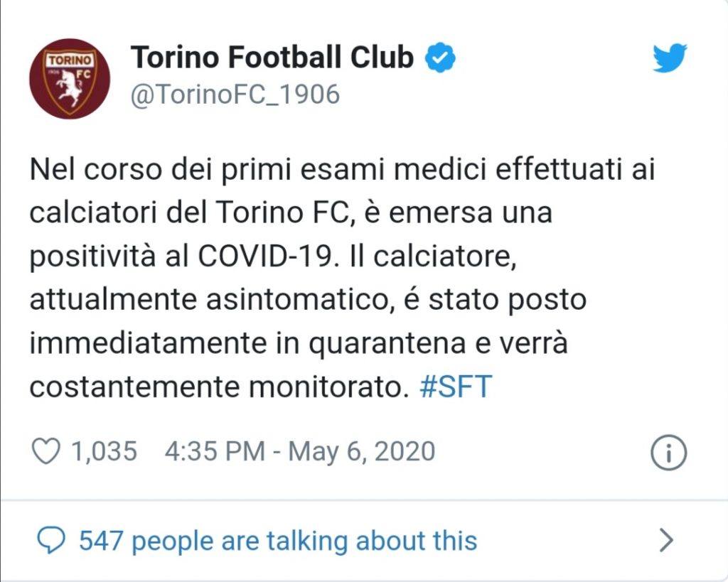Open the Torino FC crest avatar

[70, 78]
